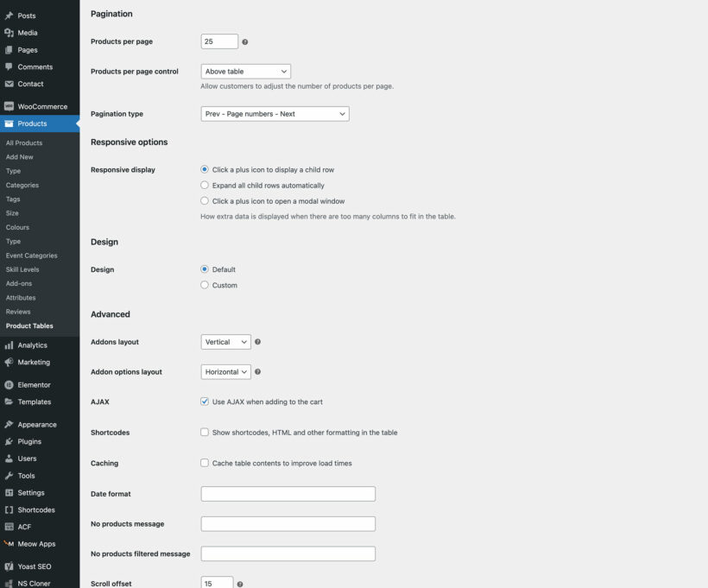Viewport: 708px width, 588px height.
Task: Open the Categories link
Action: 22,185
